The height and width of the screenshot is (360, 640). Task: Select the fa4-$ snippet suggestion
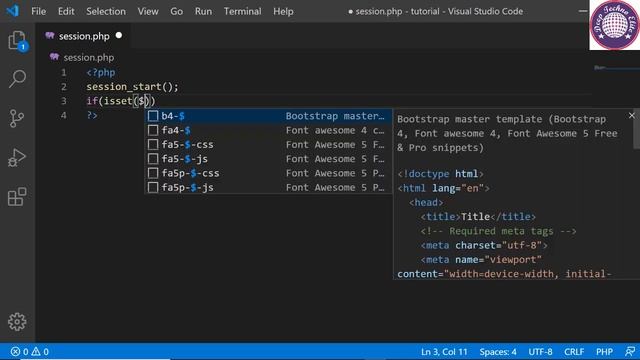coord(268,130)
